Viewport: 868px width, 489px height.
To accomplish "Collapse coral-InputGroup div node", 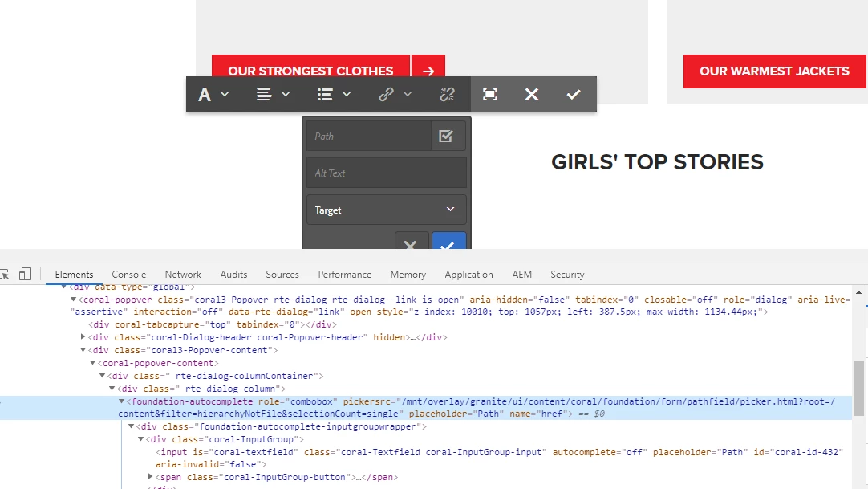I will 140,439.
